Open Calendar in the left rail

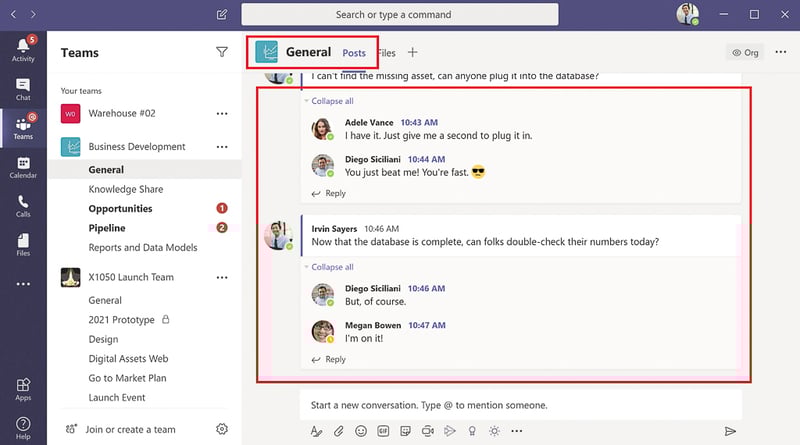(23, 167)
